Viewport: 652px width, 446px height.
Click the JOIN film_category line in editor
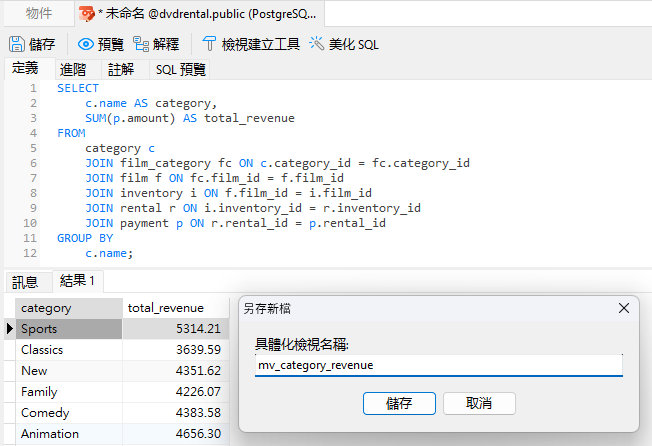(277, 163)
